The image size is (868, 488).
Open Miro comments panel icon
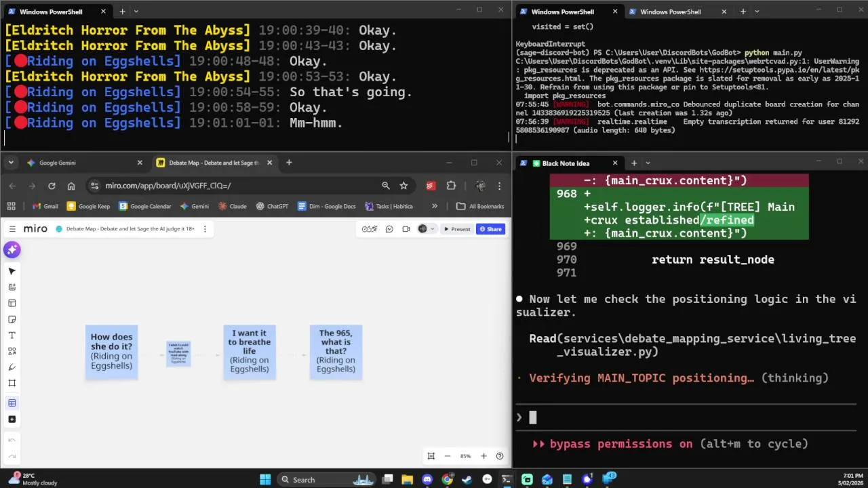click(x=389, y=229)
